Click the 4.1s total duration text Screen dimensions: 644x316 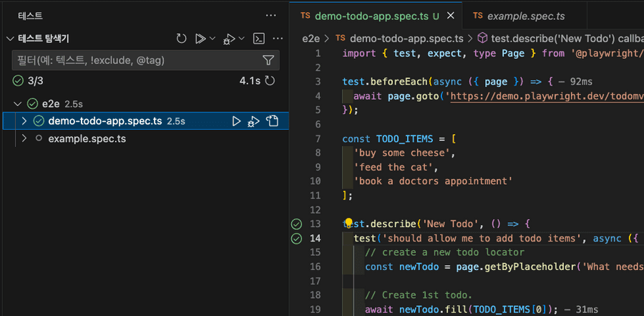pyautogui.click(x=250, y=81)
